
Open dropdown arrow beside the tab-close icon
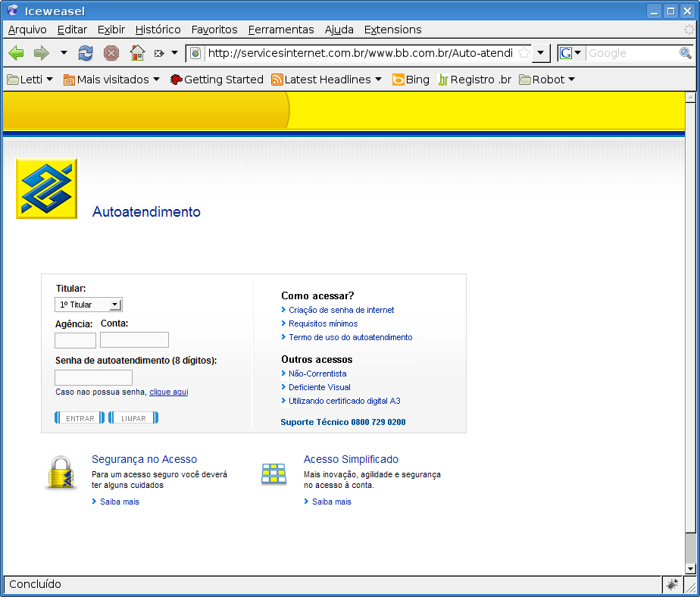pyautogui.click(x=174, y=53)
